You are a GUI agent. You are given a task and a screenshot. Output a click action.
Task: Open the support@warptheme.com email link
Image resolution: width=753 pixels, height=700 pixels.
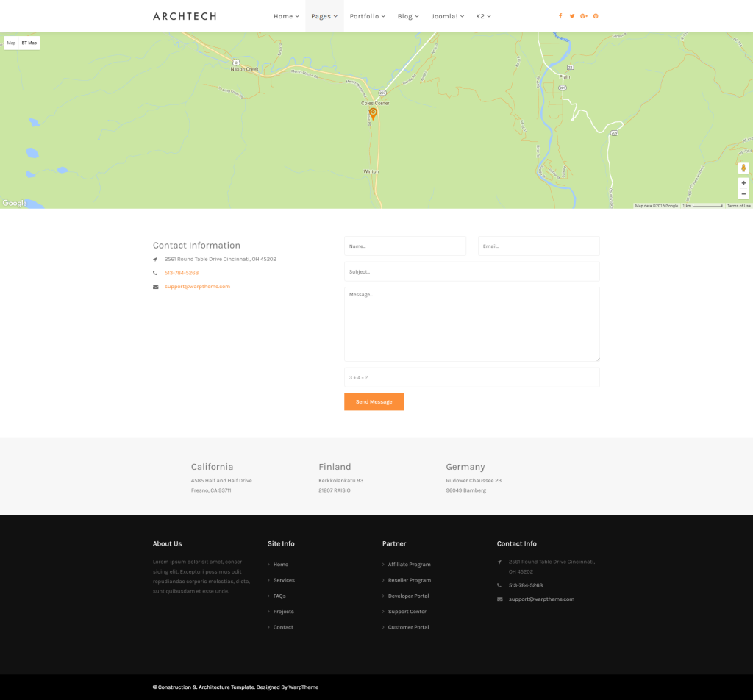197,286
